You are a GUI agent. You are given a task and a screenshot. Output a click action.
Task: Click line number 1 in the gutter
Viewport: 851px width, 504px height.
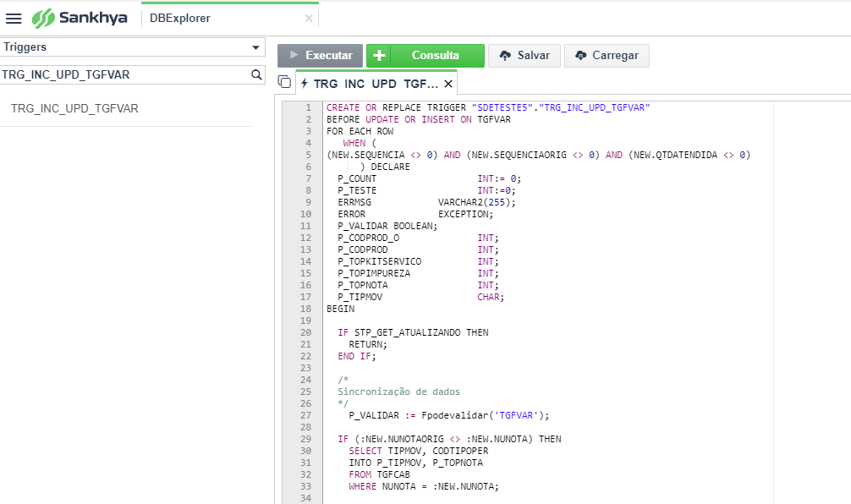click(308, 107)
